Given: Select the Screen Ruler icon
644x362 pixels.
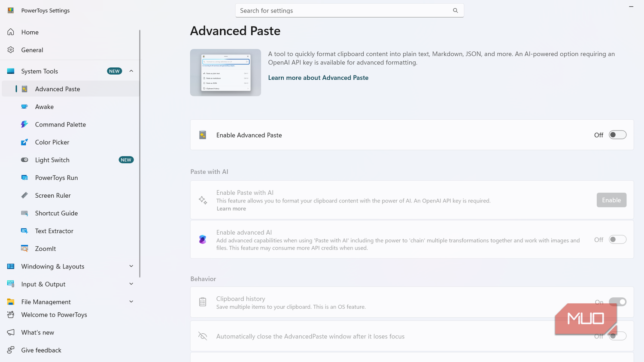Looking at the screenshot, I should tap(24, 195).
